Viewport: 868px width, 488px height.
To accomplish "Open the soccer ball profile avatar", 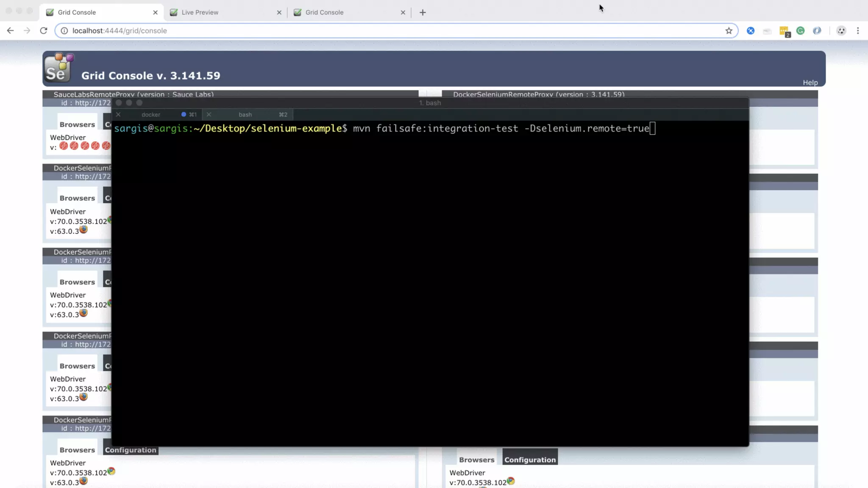I will point(841,30).
